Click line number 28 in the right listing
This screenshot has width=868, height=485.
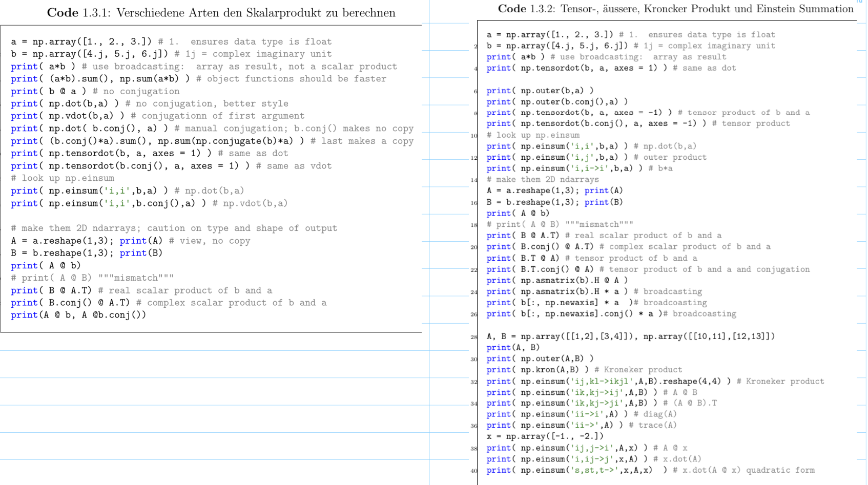pyautogui.click(x=474, y=337)
